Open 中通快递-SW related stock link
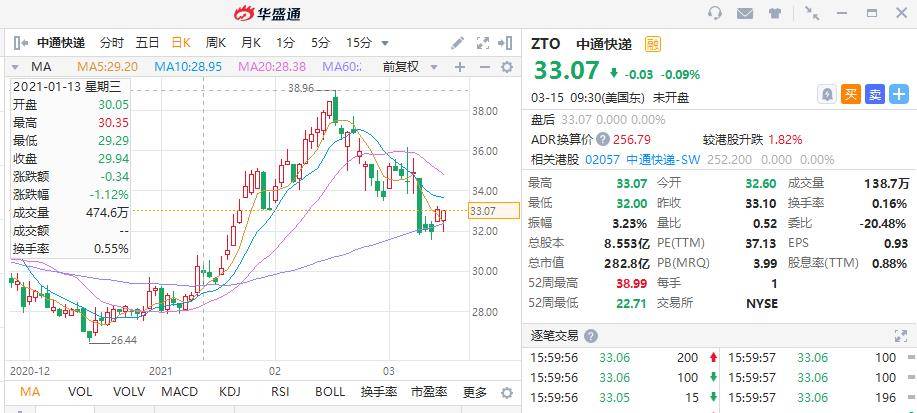 coord(663,160)
